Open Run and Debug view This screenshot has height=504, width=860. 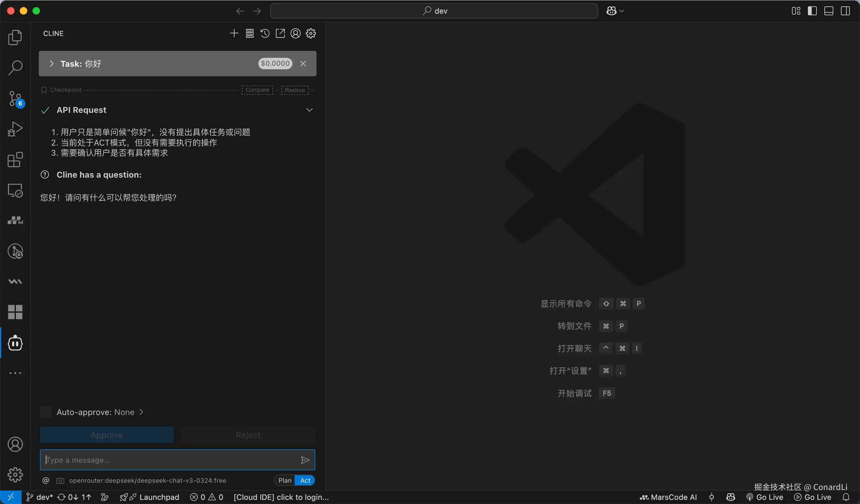[x=15, y=129]
